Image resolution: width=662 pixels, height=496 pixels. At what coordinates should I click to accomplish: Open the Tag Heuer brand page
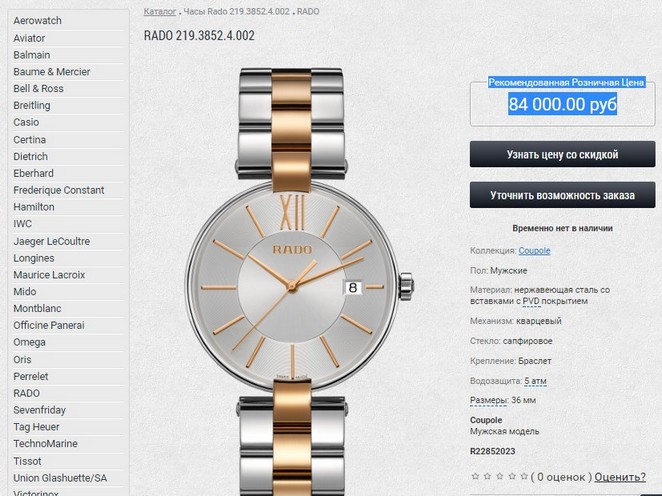pyautogui.click(x=36, y=427)
